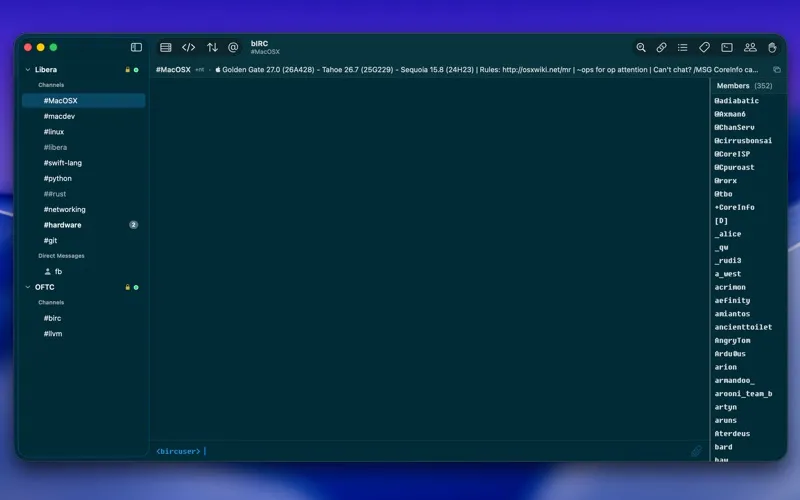Toggle the sidebar panel icon

(136, 47)
